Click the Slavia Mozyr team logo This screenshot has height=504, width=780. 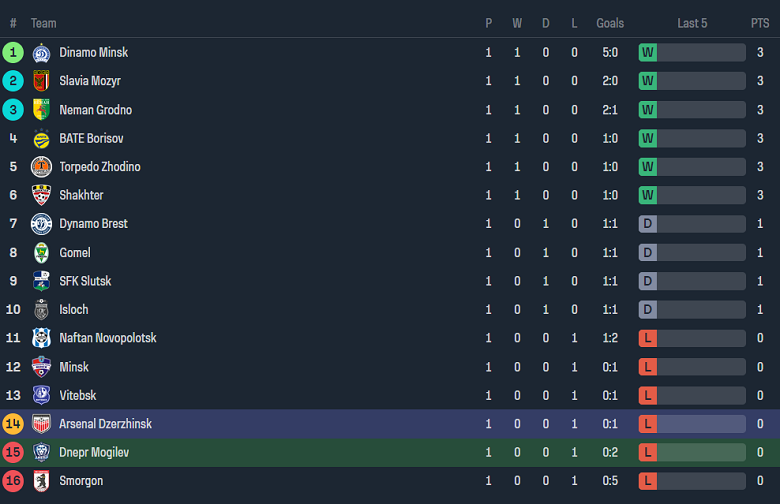coord(41,81)
